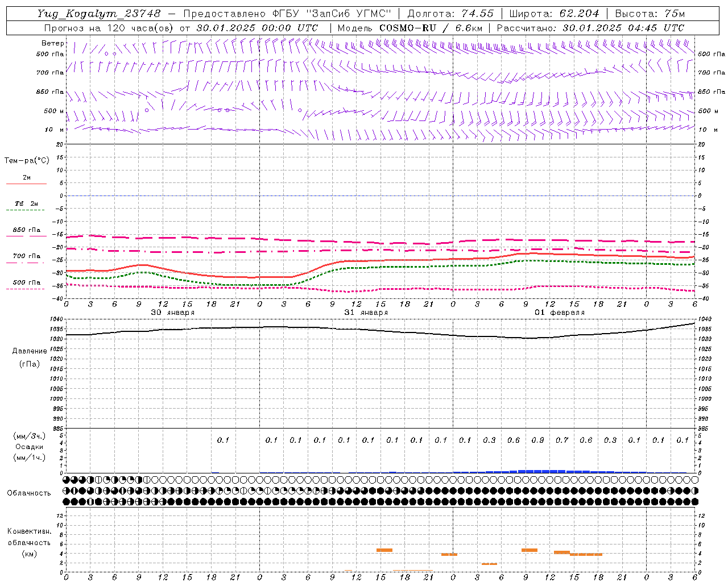Click the (км) convective height unit label
728x582 pixels.
click(30, 554)
